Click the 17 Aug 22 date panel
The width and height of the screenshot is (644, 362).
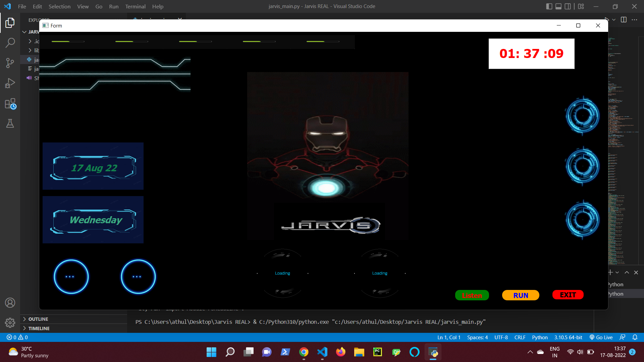(x=93, y=166)
